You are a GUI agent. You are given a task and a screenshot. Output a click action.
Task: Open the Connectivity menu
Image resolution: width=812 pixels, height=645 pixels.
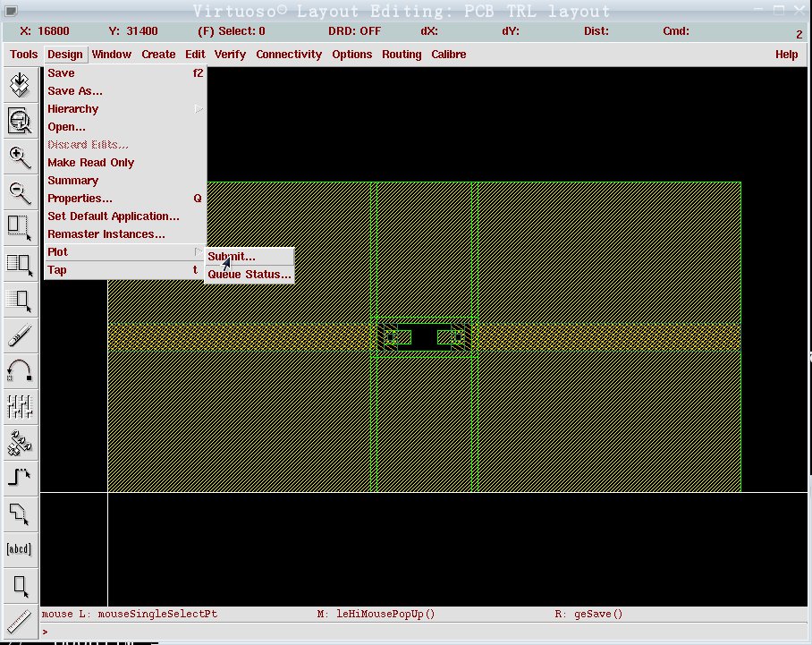289,55
